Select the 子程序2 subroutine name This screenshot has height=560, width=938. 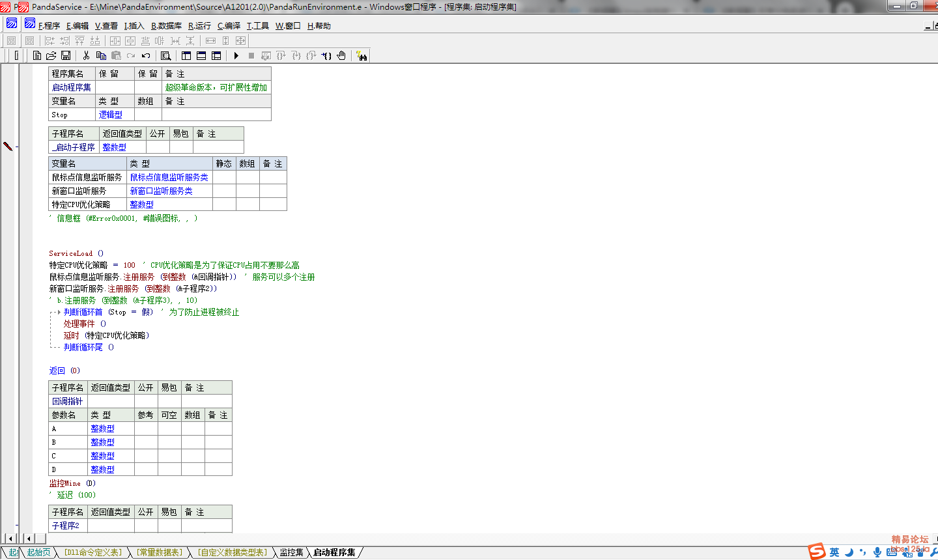66,525
